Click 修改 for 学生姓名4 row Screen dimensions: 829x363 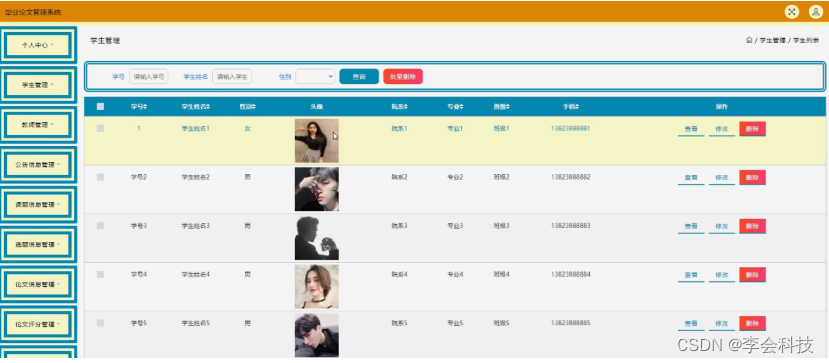[x=722, y=275]
